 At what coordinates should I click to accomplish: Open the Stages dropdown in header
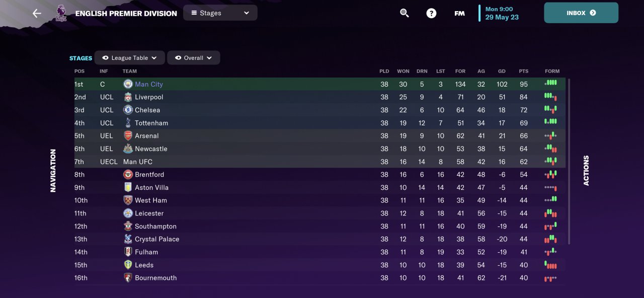point(220,13)
